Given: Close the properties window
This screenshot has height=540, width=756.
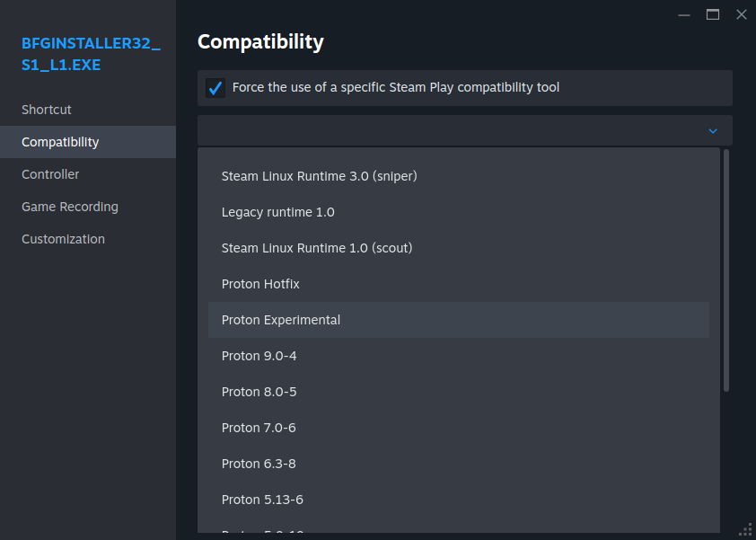Looking at the screenshot, I should 741,14.
